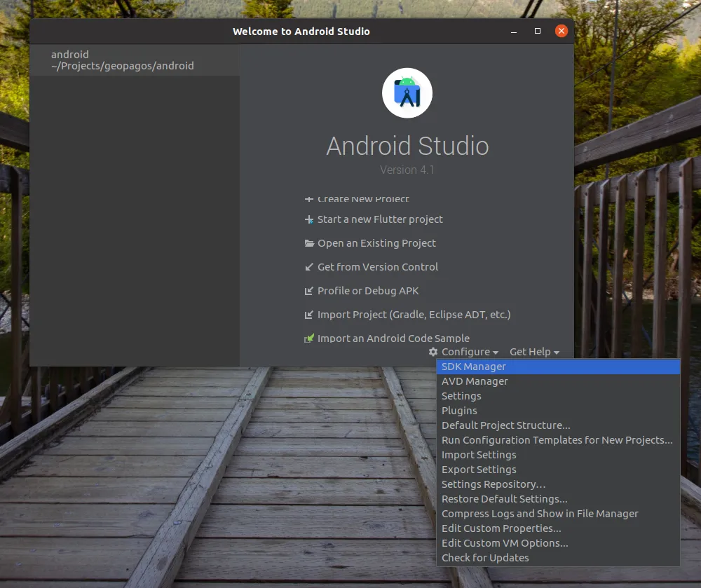Choose Get from Version Control
701x588 pixels.
coord(378,267)
